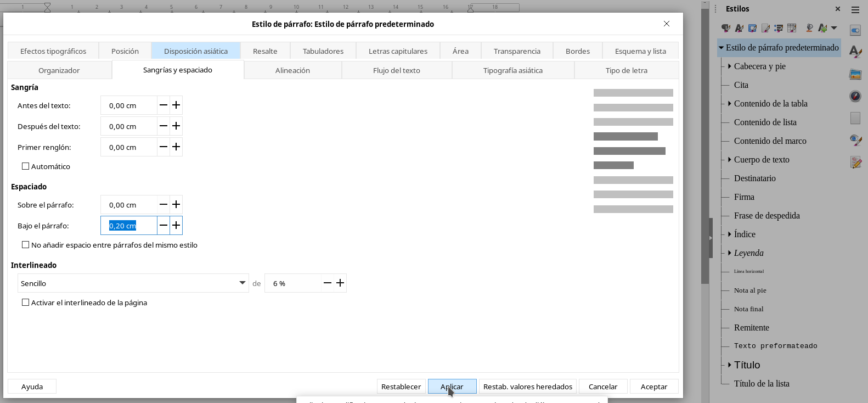Image resolution: width=868 pixels, height=403 pixels.
Task: Increase 'Bajo el párrafo' spacing with plus
Action: (x=176, y=226)
